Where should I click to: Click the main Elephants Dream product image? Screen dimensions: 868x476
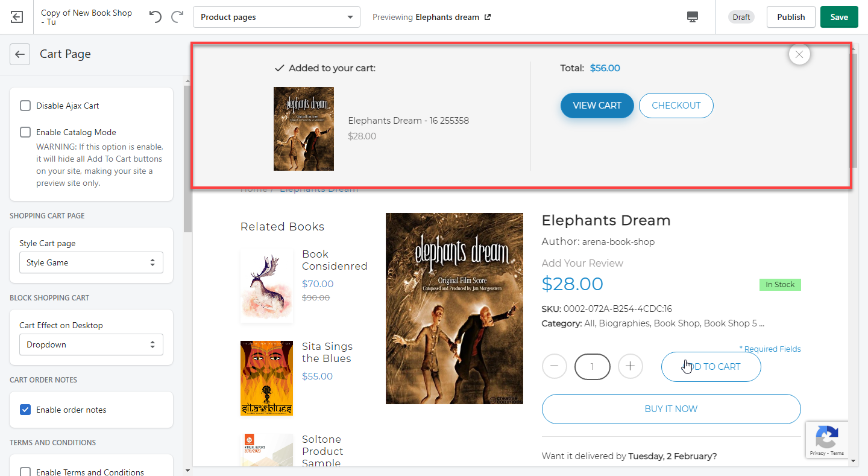(454, 308)
